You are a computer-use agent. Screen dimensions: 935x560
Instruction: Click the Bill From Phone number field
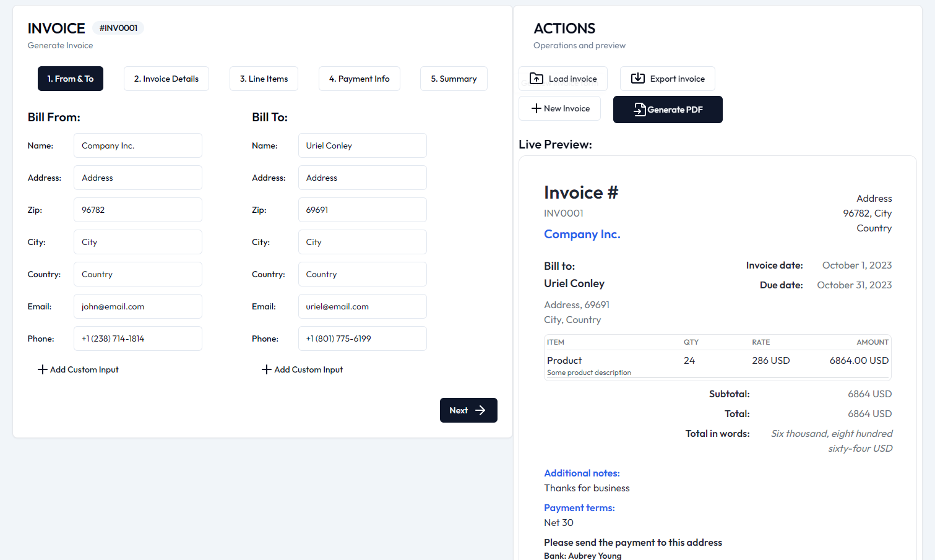pyautogui.click(x=137, y=338)
